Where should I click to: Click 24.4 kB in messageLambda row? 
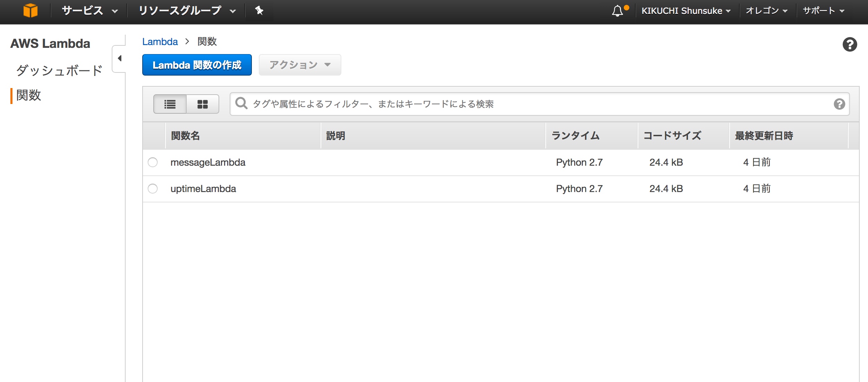[x=666, y=162]
